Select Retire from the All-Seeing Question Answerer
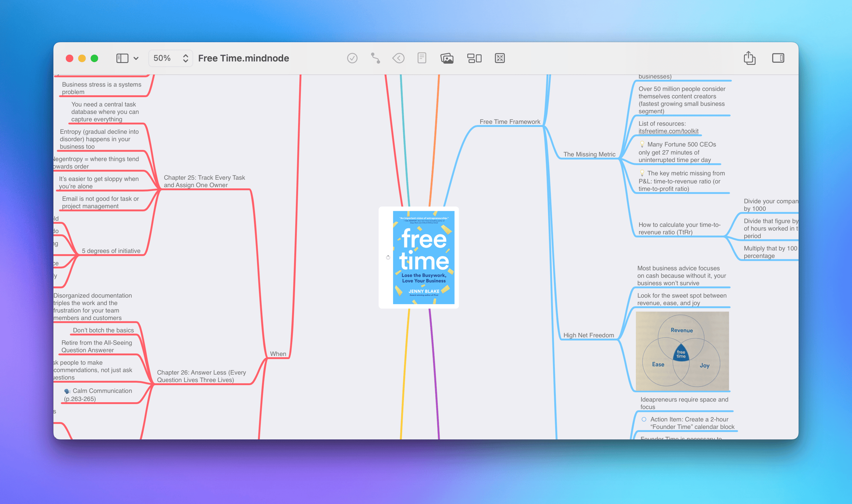This screenshot has height=504, width=852. (97, 346)
